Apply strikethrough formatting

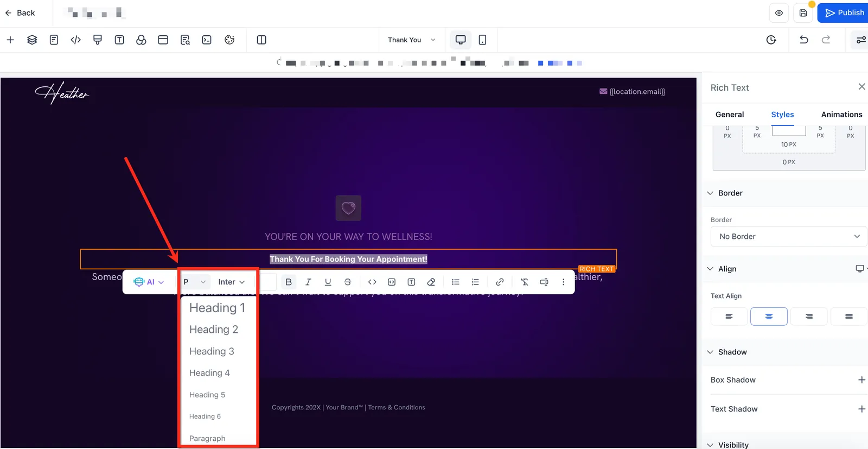348,282
